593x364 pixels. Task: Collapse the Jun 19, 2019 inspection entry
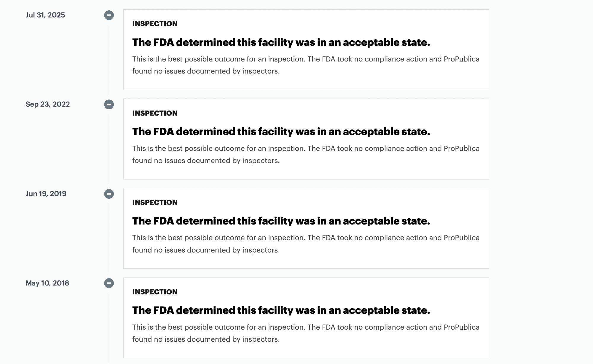[109, 194]
